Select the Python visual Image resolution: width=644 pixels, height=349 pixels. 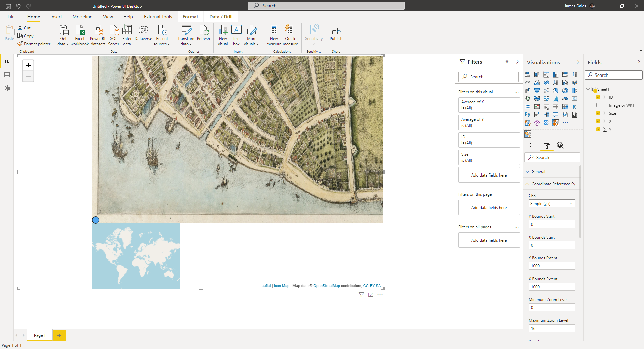pos(528,115)
